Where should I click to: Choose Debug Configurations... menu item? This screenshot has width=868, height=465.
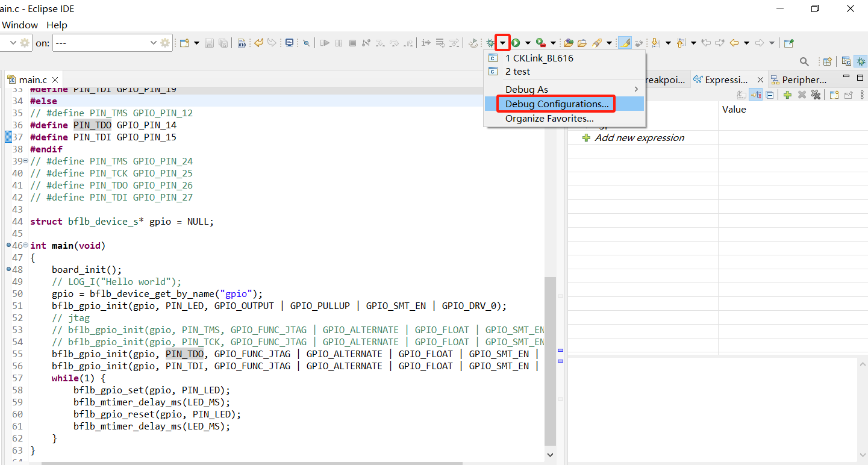click(564, 104)
